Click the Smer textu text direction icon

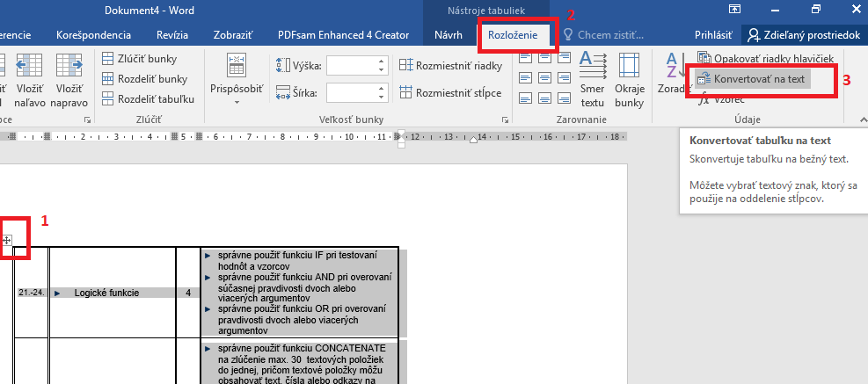(x=593, y=80)
